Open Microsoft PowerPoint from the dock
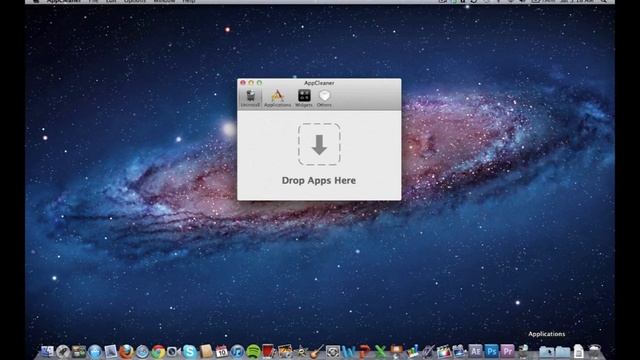640x360 pixels. tap(364, 351)
